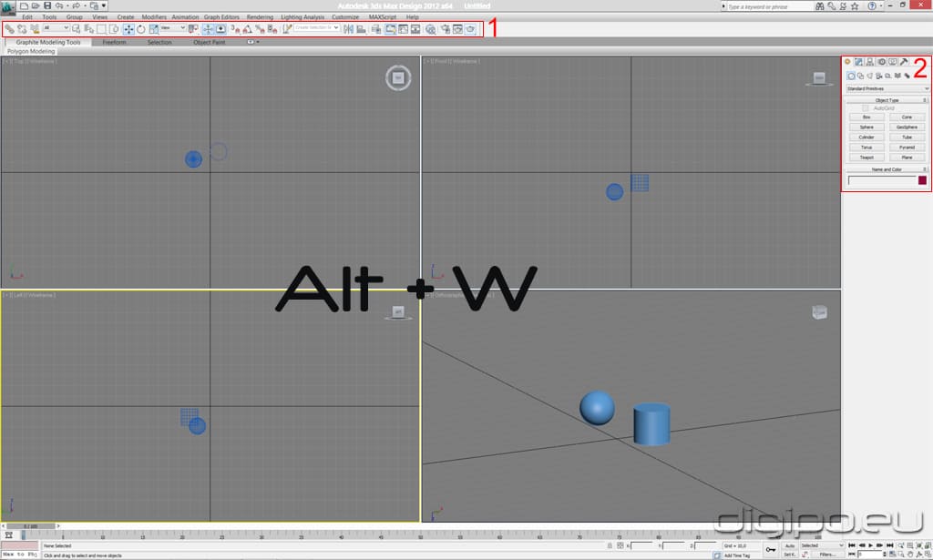Open the View reference coordinate system dropdown

tap(173, 28)
